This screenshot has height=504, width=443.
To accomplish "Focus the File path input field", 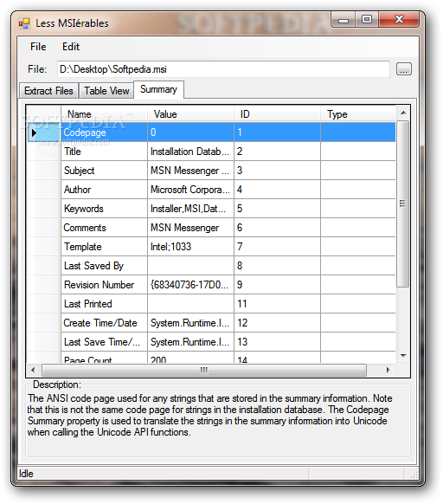I will click(x=223, y=69).
